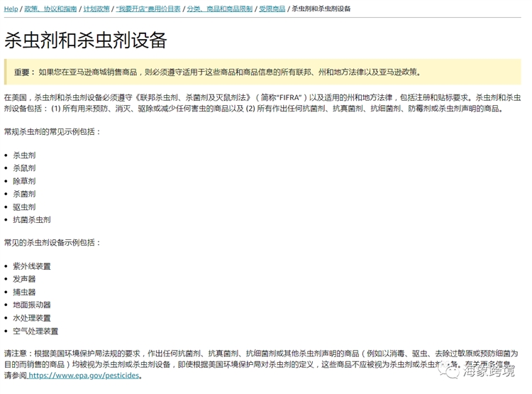The image size is (532, 394).
Task: Click the paragraph starting 请注意
Action: click(261, 364)
